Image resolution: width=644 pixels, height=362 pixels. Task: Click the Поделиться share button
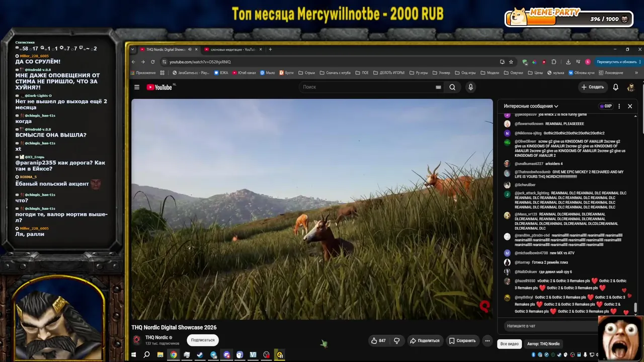425,340
